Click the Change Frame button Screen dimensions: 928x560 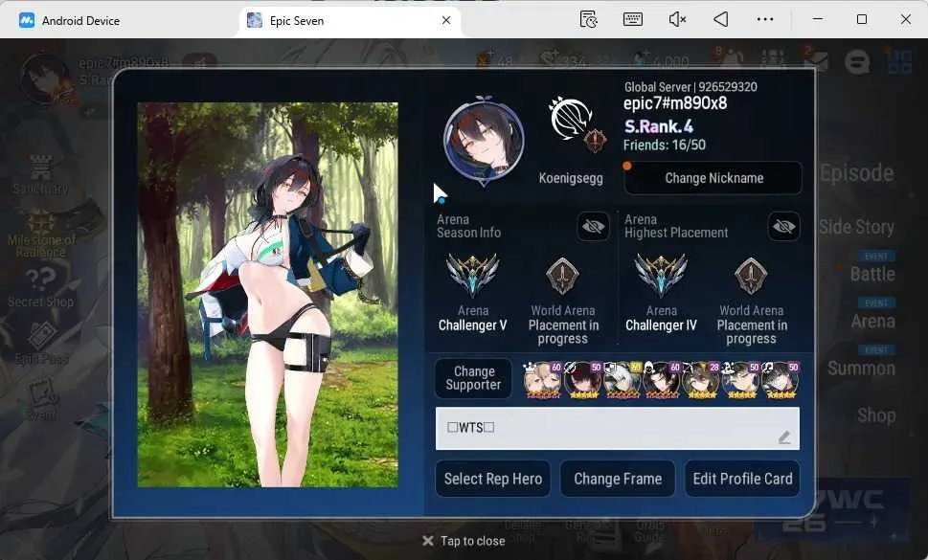tap(618, 479)
